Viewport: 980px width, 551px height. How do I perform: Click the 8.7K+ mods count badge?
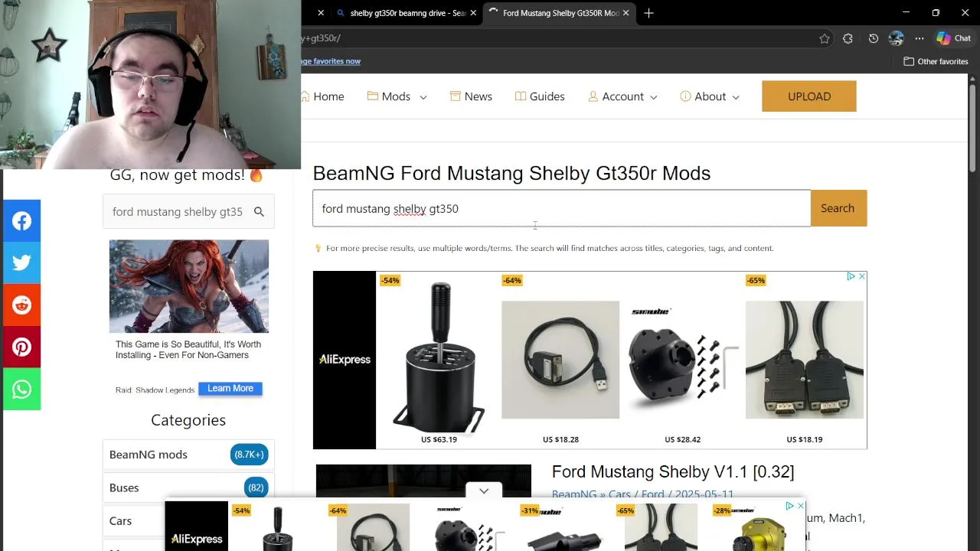pos(249,455)
